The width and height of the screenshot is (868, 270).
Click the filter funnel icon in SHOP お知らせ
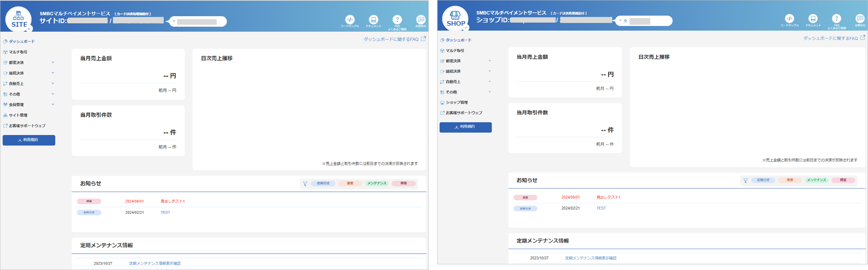(x=746, y=181)
